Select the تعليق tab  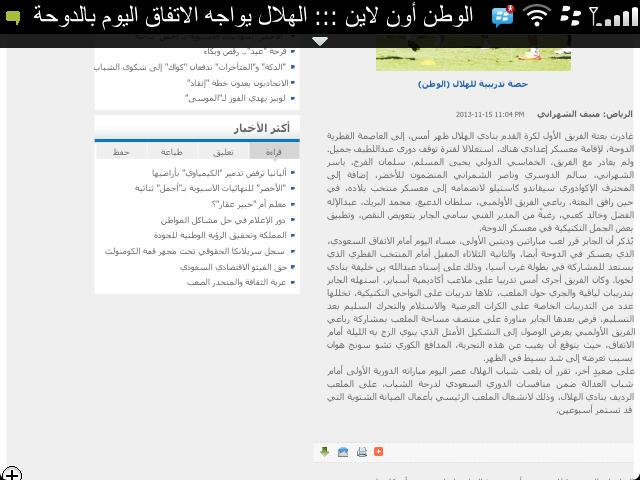tap(223, 152)
